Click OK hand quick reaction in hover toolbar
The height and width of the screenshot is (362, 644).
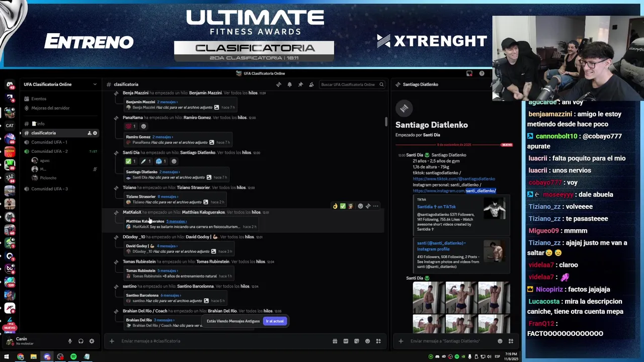coord(335,206)
